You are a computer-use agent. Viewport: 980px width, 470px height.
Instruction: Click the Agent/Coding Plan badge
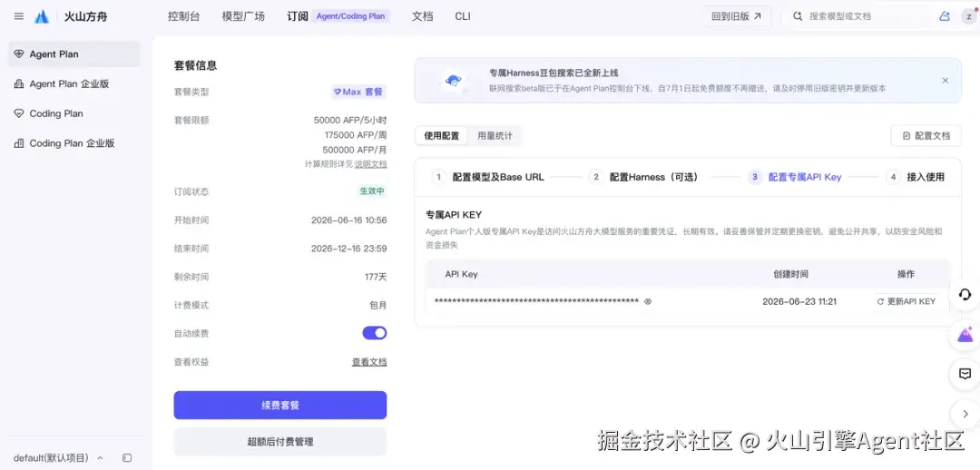350,16
